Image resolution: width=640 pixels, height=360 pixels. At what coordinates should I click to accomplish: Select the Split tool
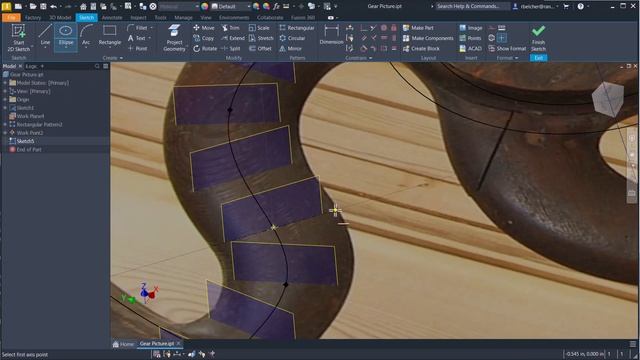tap(231, 48)
